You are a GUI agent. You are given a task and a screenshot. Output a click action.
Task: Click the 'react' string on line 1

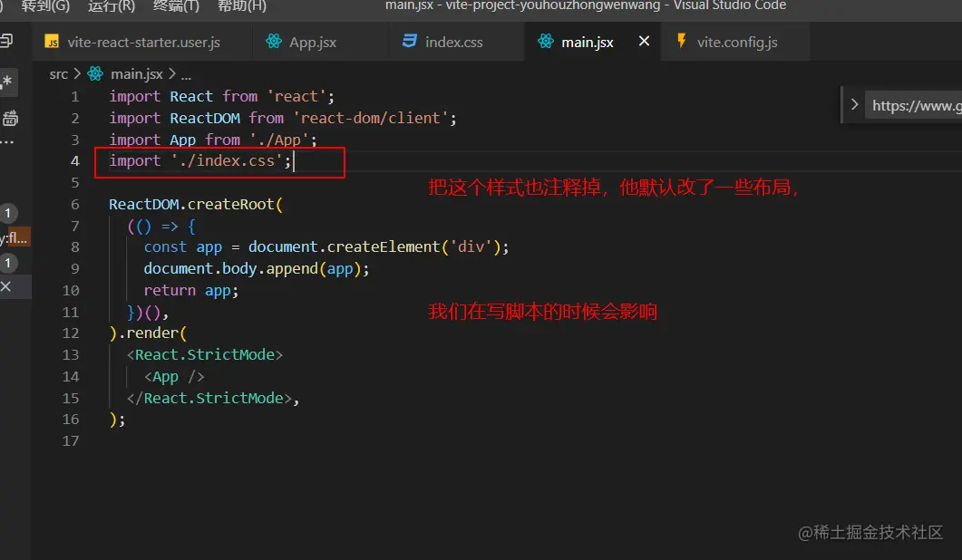[x=296, y=96]
